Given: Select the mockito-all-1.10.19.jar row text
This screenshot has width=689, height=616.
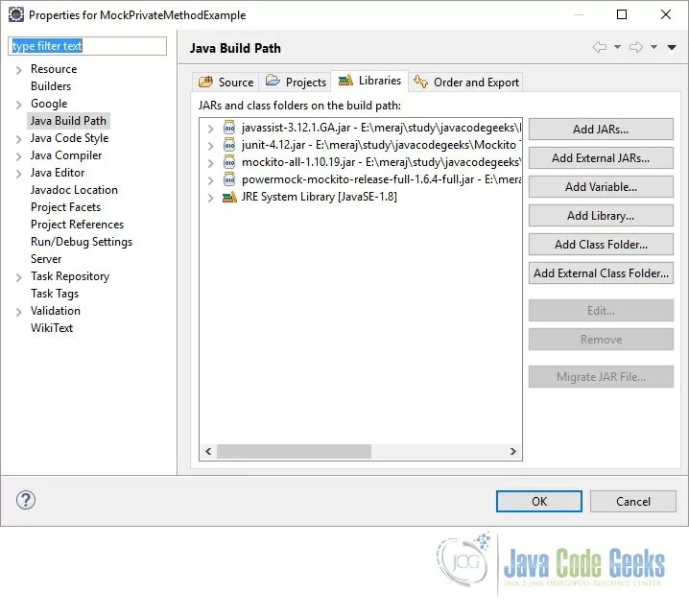Looking at the screenshot, I should point(381,162).
